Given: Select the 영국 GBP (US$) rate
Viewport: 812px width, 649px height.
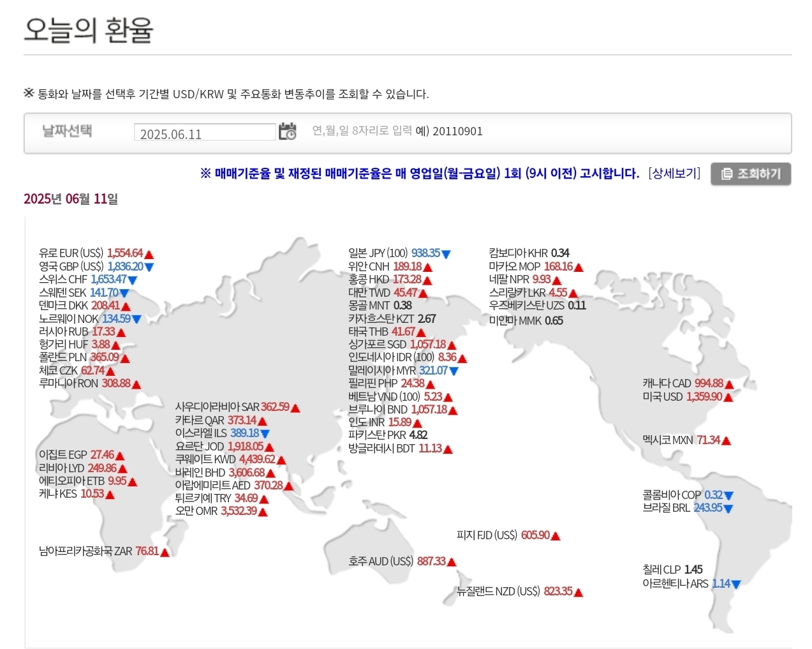Looking at the screenshot, I should point(96,267).
